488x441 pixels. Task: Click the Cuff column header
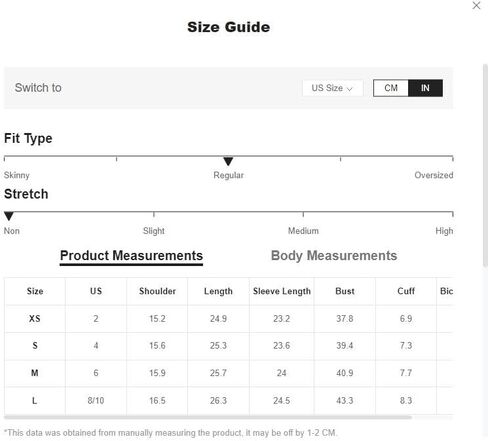(406, 291)
